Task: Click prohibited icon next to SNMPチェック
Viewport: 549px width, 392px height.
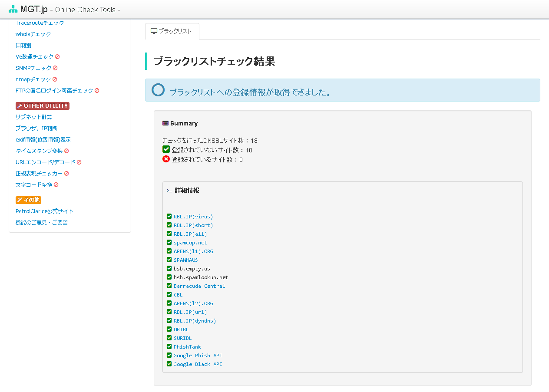Action: pos(55,68)
